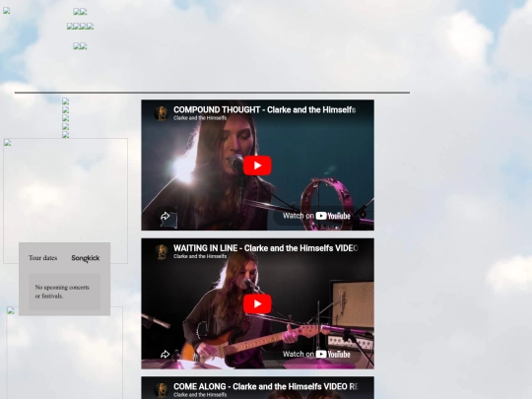Share the WAITING IN LINE video via arrow icon
Screen dimensions: 532x399
click(165, 355)
